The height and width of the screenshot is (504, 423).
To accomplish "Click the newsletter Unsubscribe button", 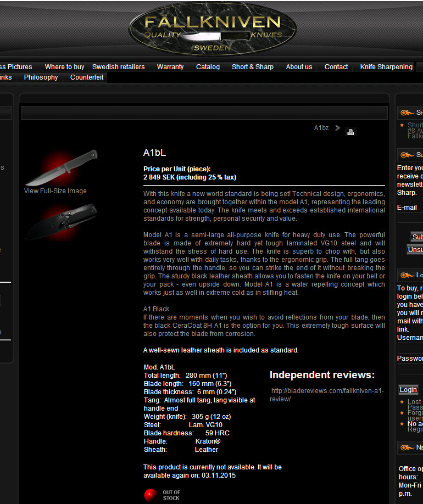I will (415, 249).
